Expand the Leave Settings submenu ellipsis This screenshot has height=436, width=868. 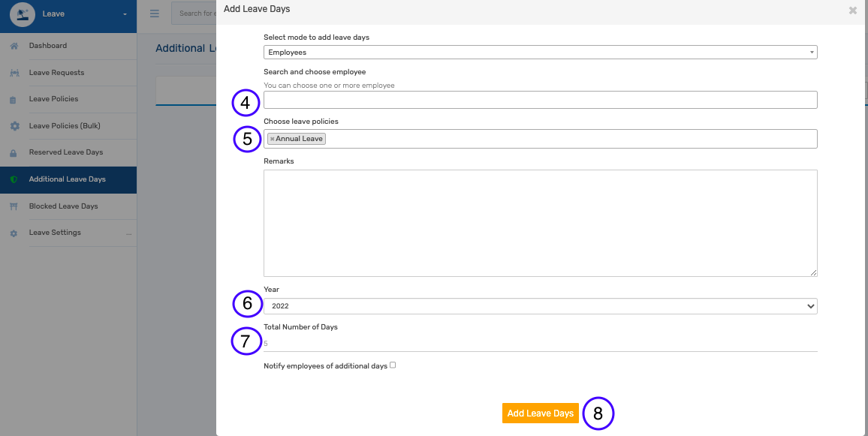pos(129,233)
